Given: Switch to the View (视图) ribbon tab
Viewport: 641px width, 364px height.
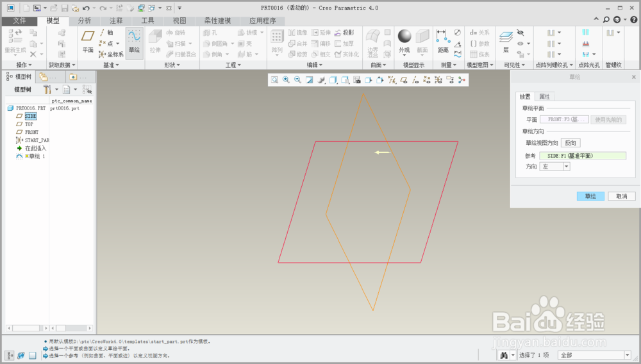Looking at the screenshot, I should [x=179, y=21].
